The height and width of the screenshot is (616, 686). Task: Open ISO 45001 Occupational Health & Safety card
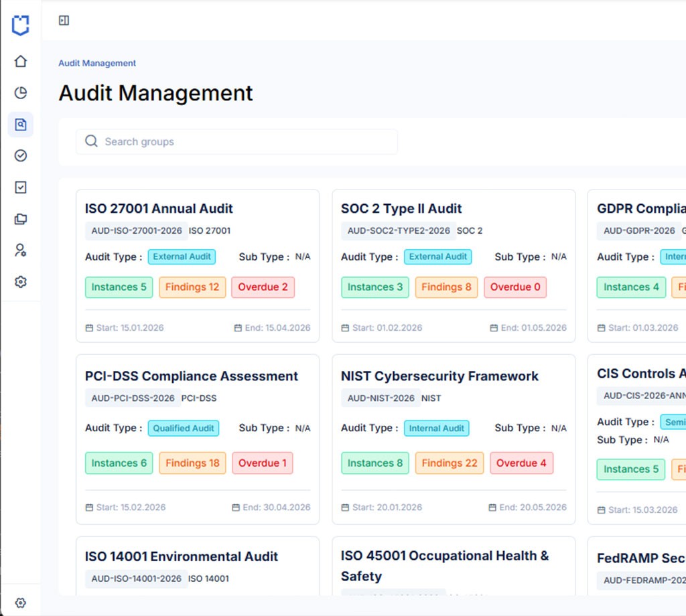(454, 566)
